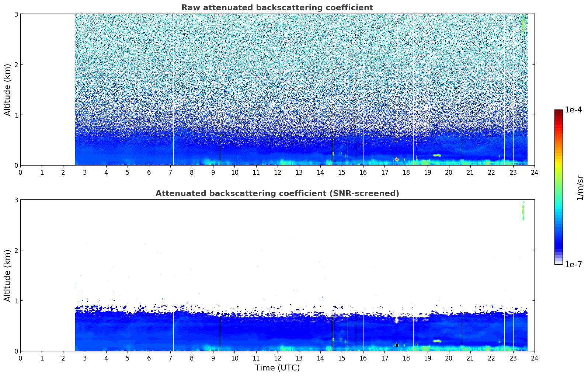Select the pale bottom end of the colorbar
This screenshot has width=588, height=376.
(559, 262)
